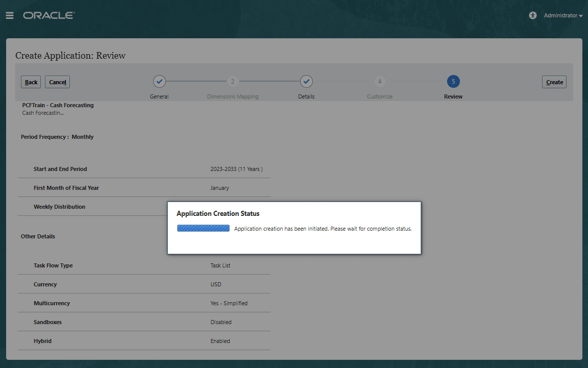Screen dimensions: 588x368
Task: Click the Yes - Simplified value
Action: [x=229, y=303]
